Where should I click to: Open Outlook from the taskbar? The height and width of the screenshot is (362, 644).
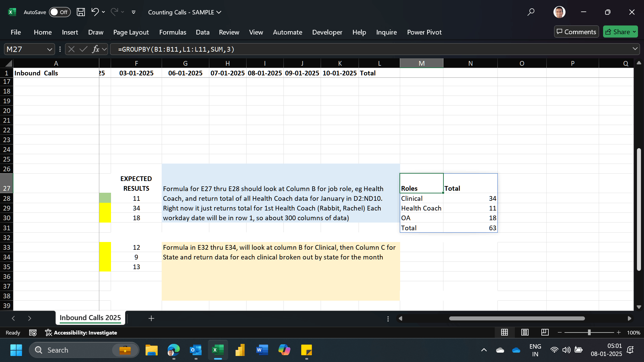pyautogui.click(x=196, y=350)
